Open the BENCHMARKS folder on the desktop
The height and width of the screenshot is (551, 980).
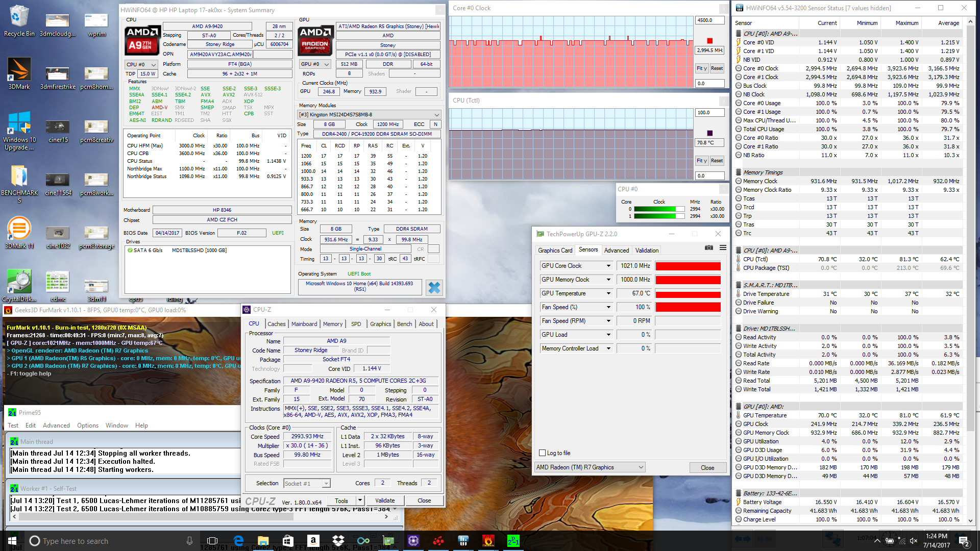pos(19,184)
